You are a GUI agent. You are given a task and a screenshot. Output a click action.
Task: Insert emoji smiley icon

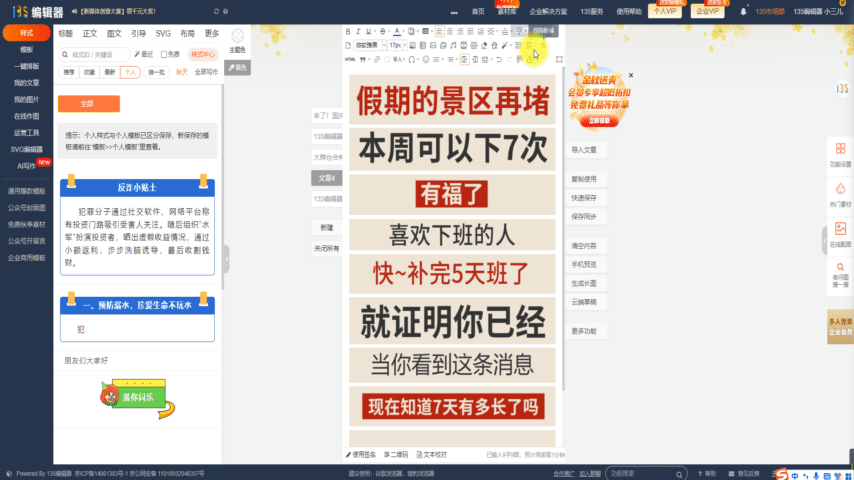(x=426, y=59)
